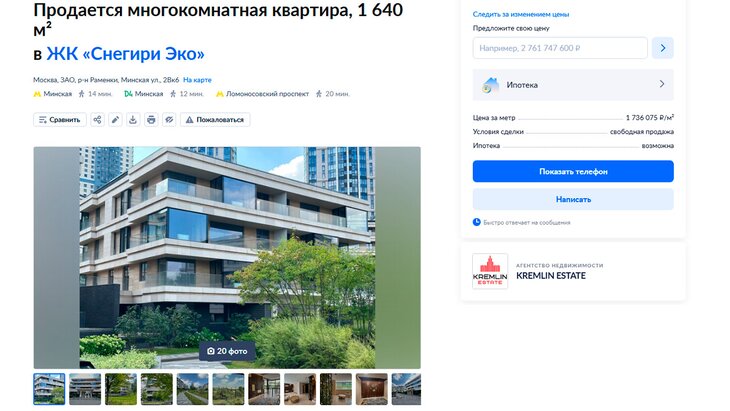This screenshot has height=411, width=730.
Task: Focus the price offer input field
Action: 560,48
